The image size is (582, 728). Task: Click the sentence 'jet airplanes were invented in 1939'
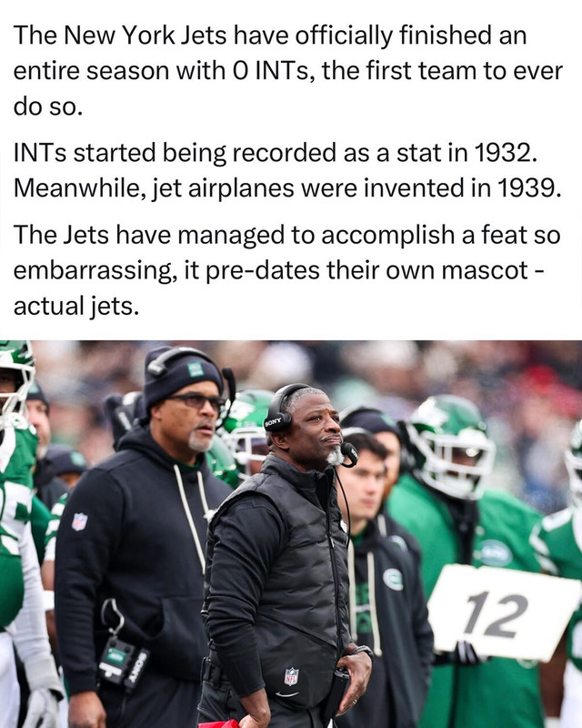(356, 188)
